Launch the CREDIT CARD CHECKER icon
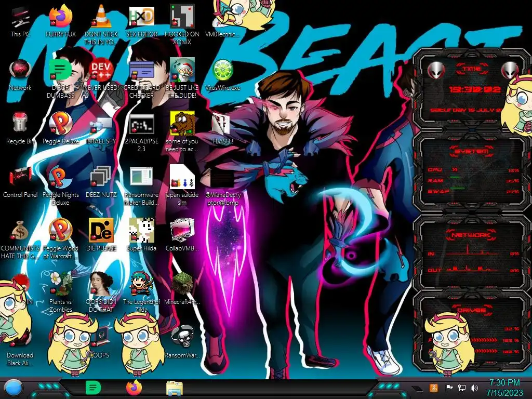 (141, 78)
